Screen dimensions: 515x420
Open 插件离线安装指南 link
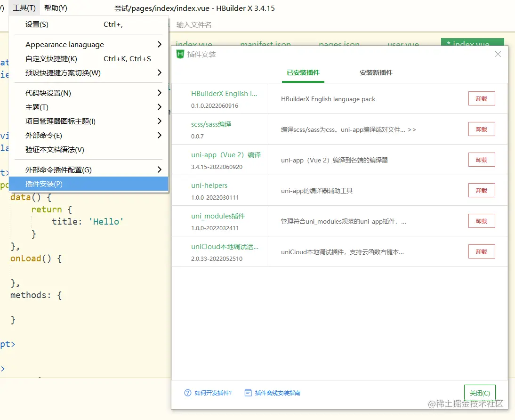[278, 393]
